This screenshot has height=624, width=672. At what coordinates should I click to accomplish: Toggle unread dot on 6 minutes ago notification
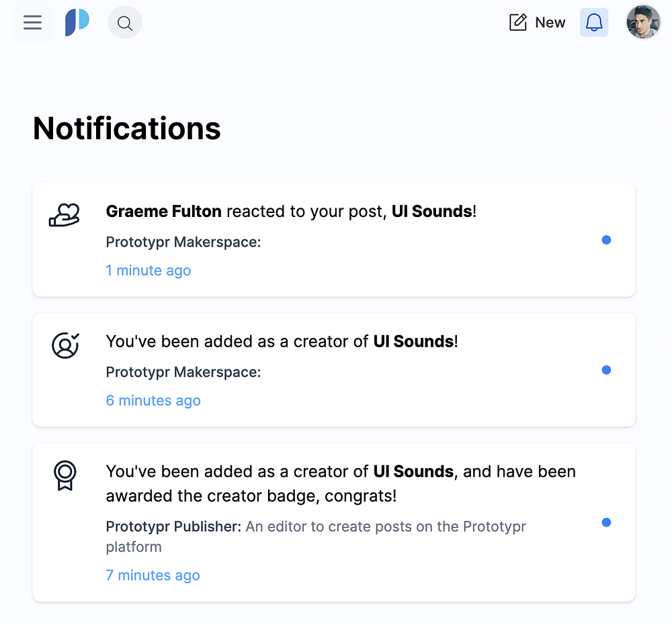click(x=606, y=370)
